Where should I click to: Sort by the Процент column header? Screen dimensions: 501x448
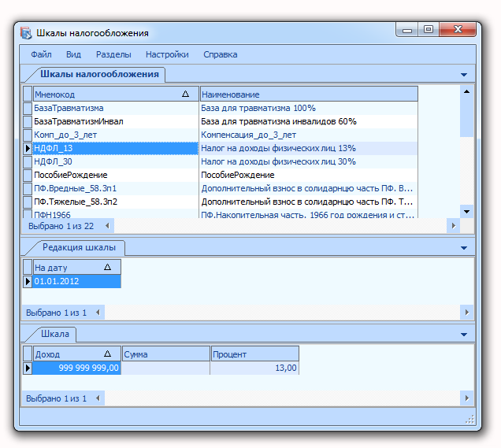pos(254,354)
